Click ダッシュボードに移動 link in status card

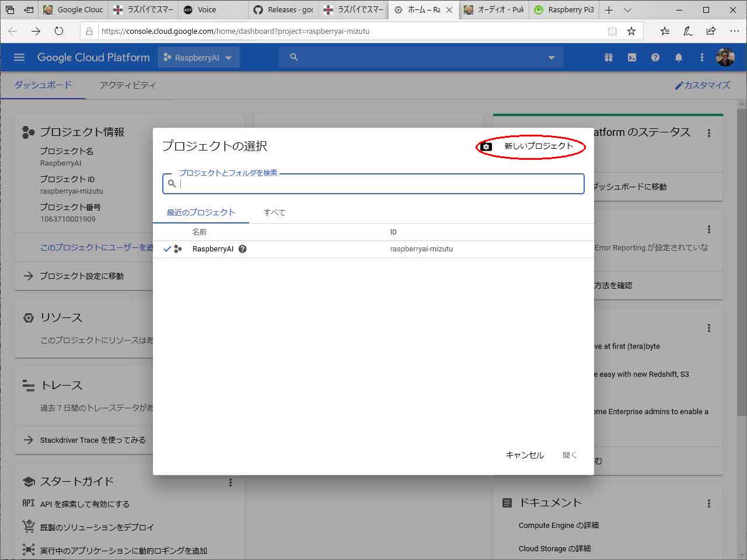[x=630, y=187]
